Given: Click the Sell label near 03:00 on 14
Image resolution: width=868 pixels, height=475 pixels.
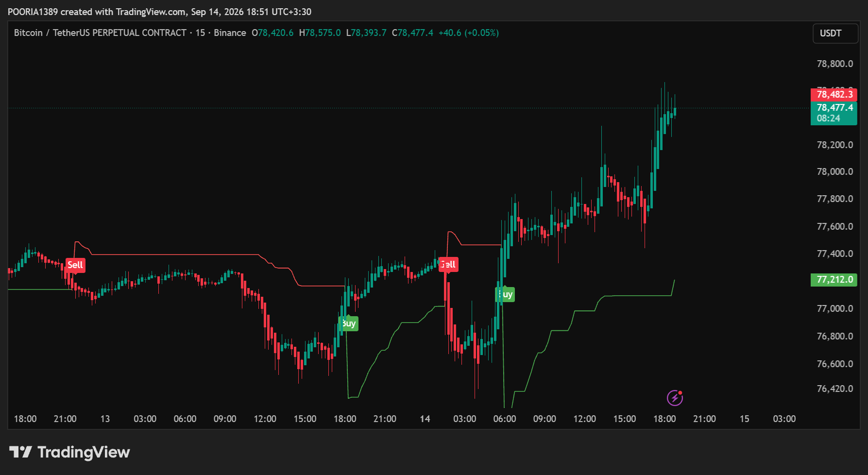Looking at the screenshot, I should [448, 265].
